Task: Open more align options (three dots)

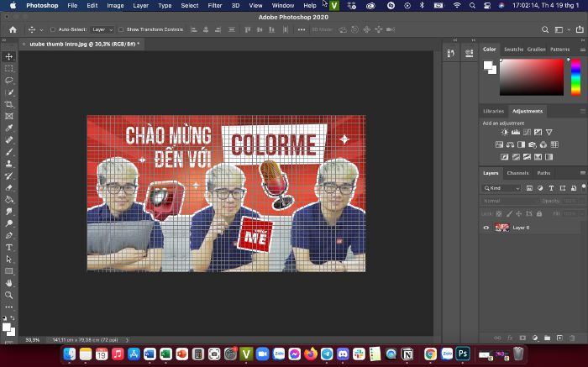Action: tap(301, 29)
